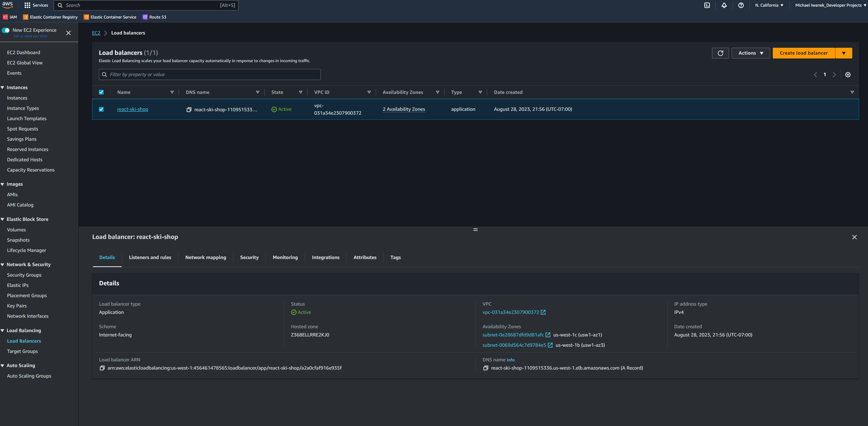Switch to Attributes tab

(365, 257)
